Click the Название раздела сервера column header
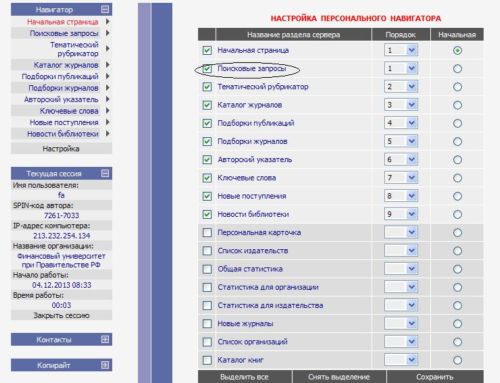The image size is (500, 383). (293, 35)
